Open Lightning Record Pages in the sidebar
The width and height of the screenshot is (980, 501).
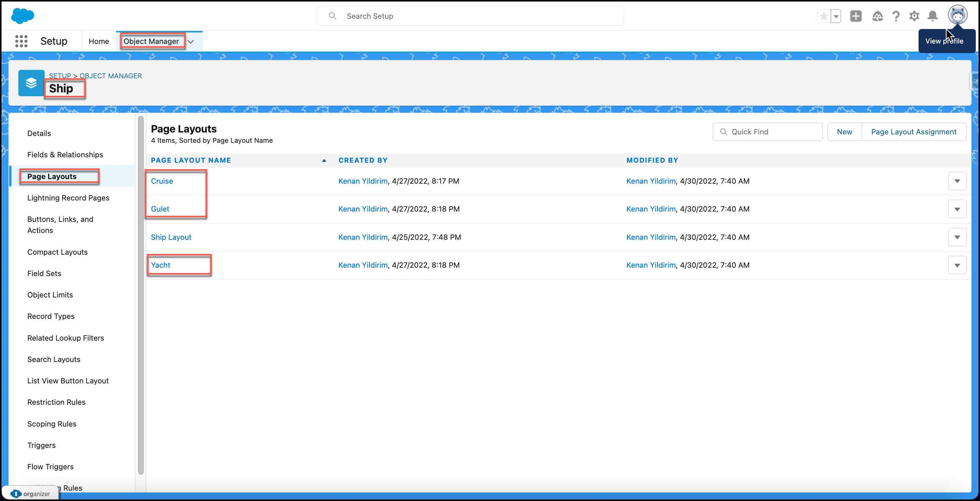[68, 198]
